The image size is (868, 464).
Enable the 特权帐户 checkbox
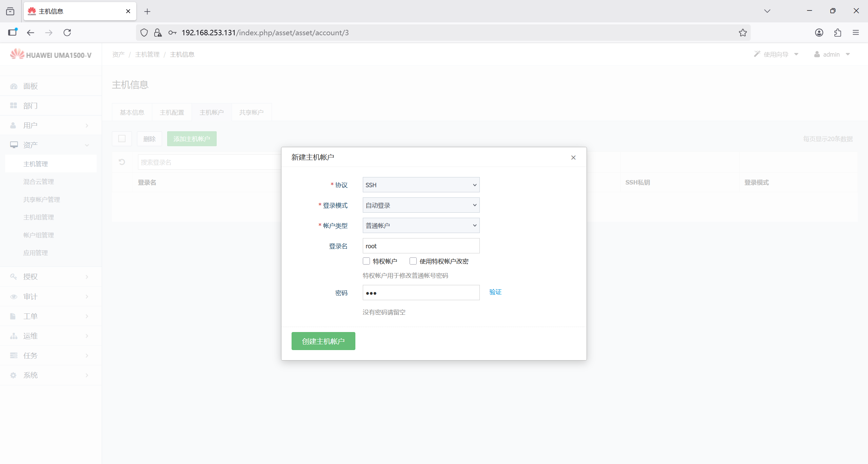366,261
